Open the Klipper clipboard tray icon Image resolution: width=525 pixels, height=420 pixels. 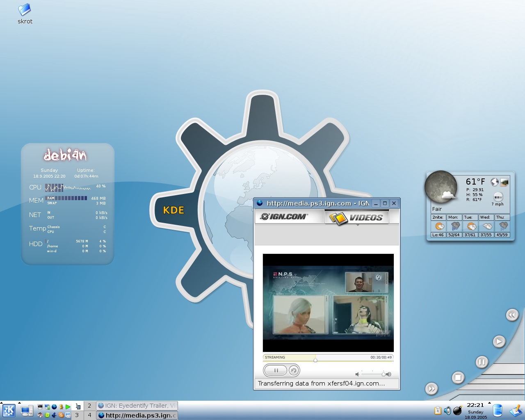438,411
